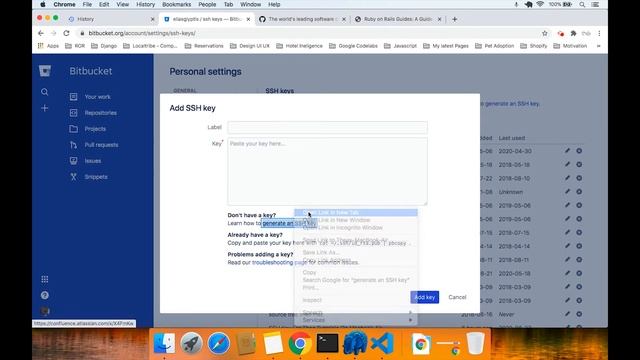Expand the Google Codelabs bookmarks folder
The height and width of the screenshot is (360, 640).
(x=353, y=46)
